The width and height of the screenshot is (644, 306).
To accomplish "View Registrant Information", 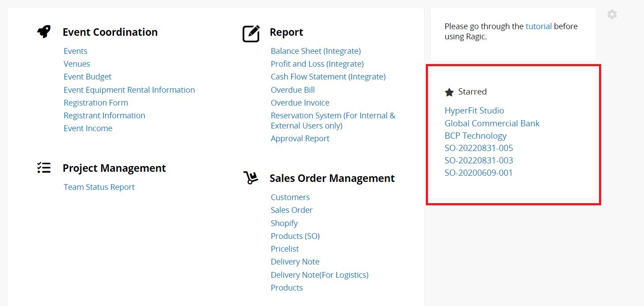I will point(104,116).
